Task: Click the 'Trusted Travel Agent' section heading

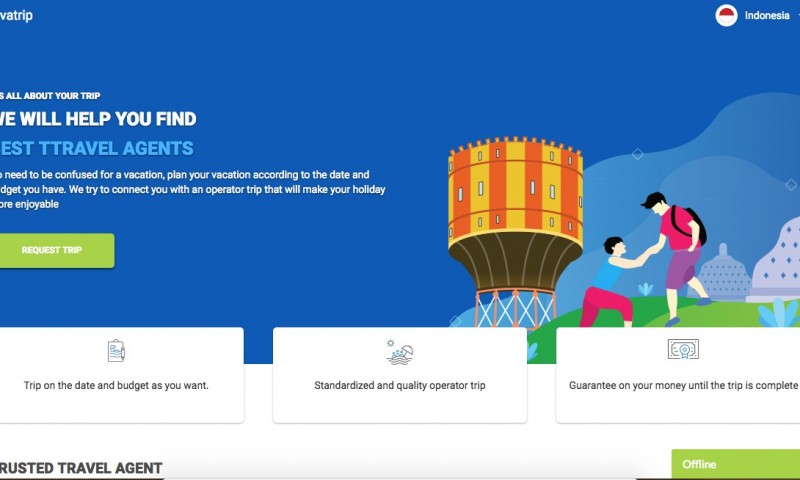Action: tap(81, 468)
